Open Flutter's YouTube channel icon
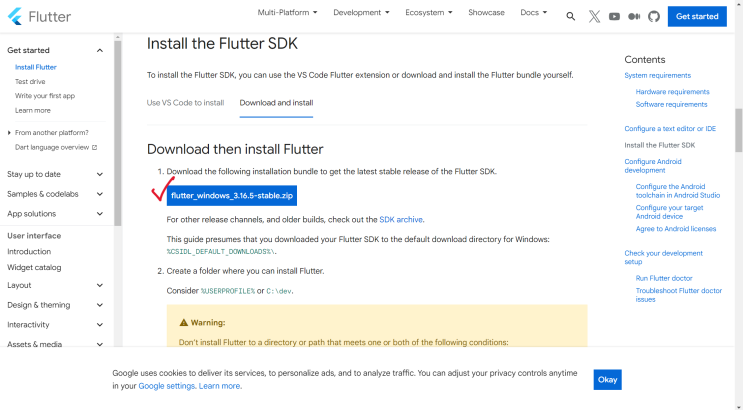 point(614,17)
